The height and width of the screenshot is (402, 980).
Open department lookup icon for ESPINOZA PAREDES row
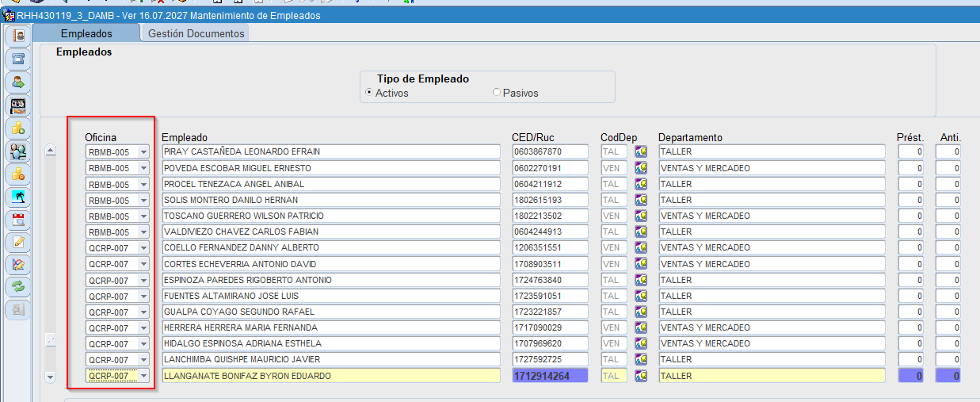pyautogui.click(x=641, y=280)
